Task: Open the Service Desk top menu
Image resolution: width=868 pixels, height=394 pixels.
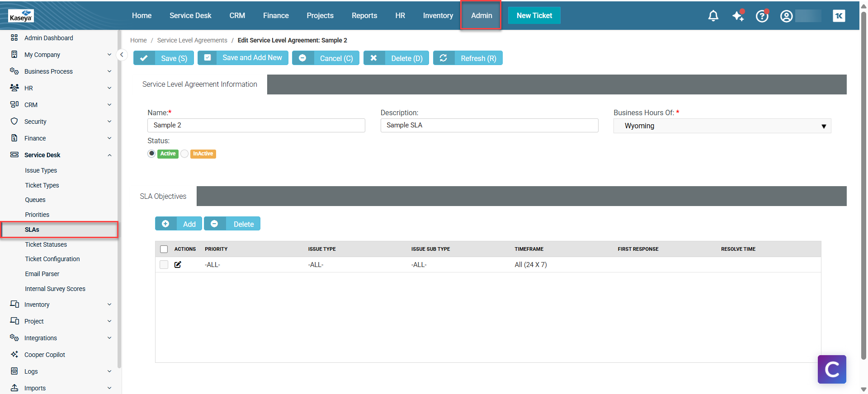Action: (190, 15)
